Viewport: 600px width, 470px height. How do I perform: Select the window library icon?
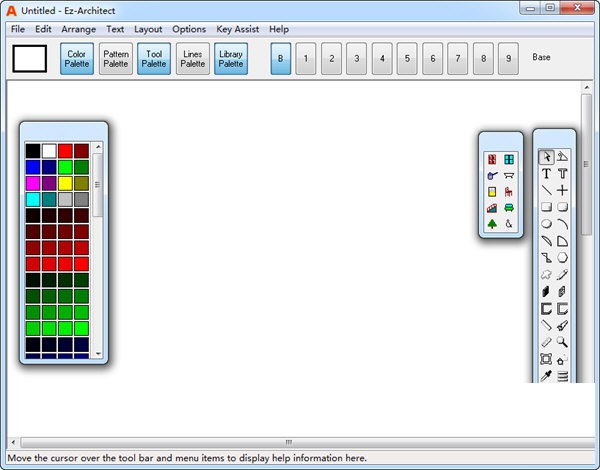click(x=509, y=159)
